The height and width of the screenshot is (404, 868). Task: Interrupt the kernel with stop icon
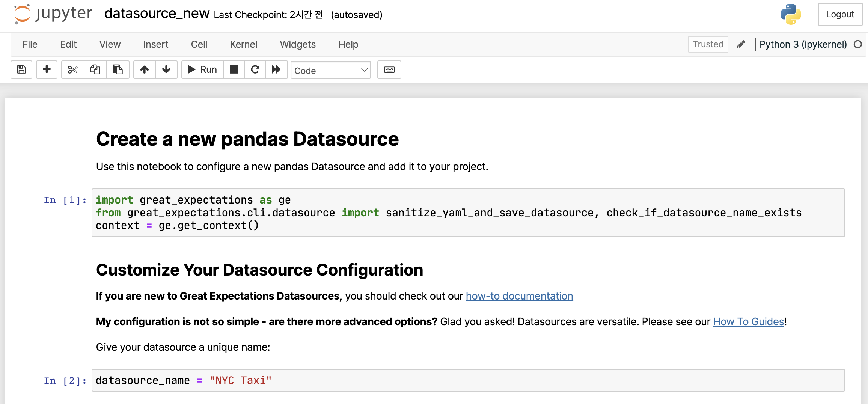(x=234, y=70)
